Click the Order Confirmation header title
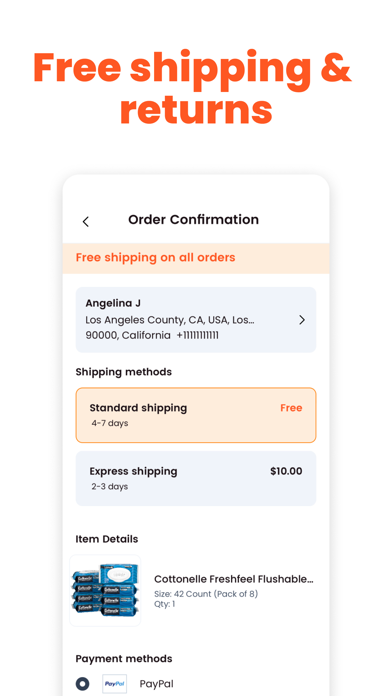The width and height of the screenshot is (392, 696). 194,219
